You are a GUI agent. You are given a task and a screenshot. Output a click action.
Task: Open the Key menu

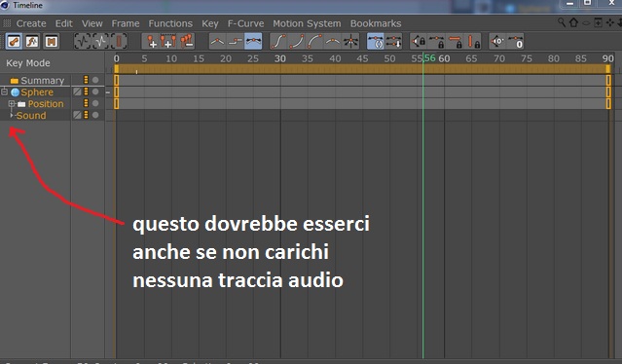click(210, 23)
